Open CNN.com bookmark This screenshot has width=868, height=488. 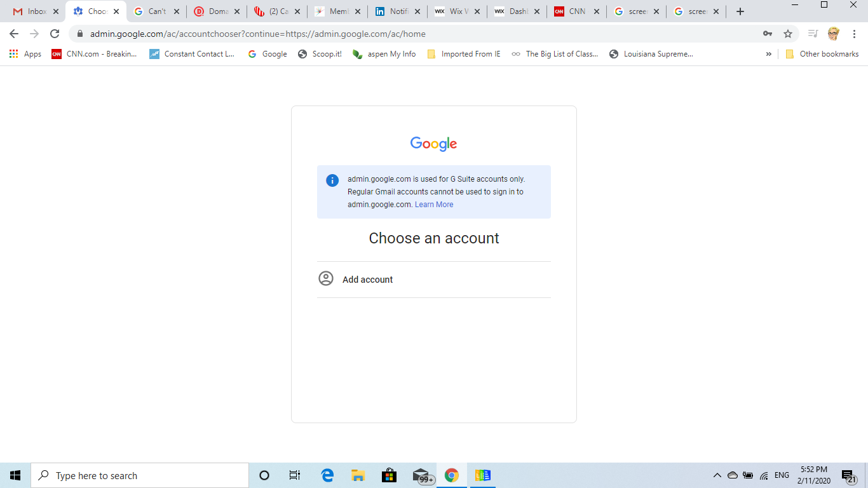(95, 54)
